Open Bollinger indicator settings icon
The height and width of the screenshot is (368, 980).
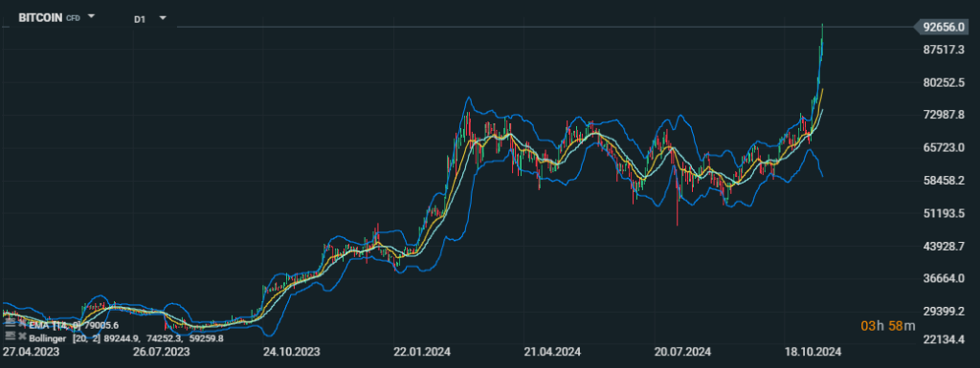point(10,336)
